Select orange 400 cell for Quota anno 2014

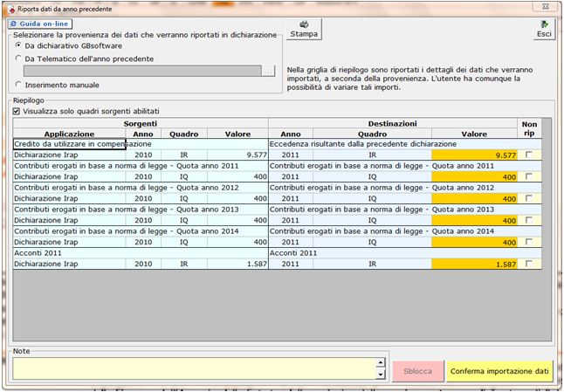click(x=474, y=242)
